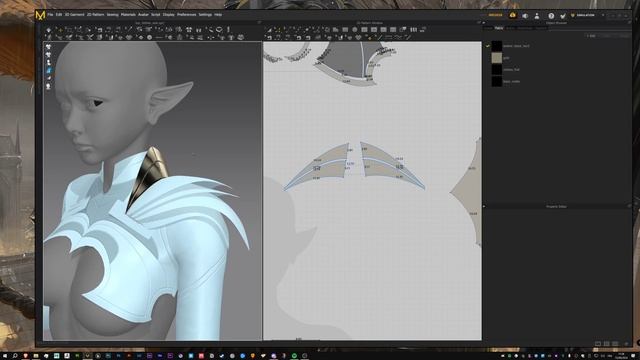Open the Windows Start menu

5,356
